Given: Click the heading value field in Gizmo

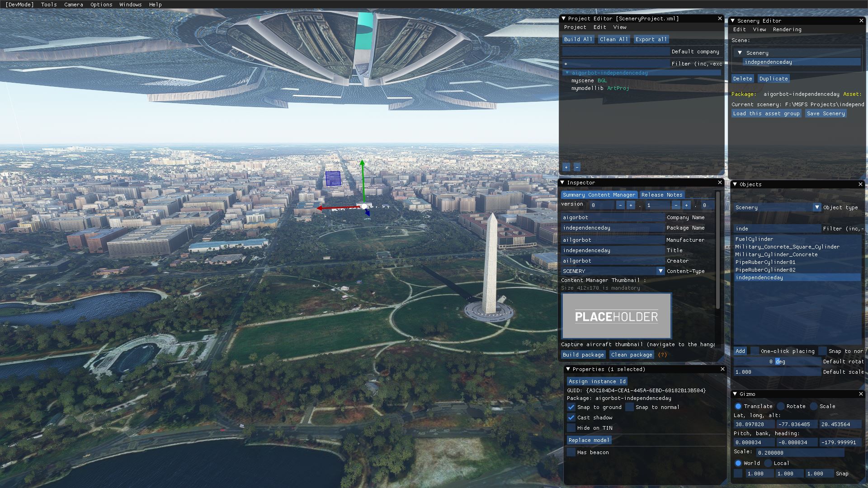Looking at the screenshot, I should pos(840,442).
